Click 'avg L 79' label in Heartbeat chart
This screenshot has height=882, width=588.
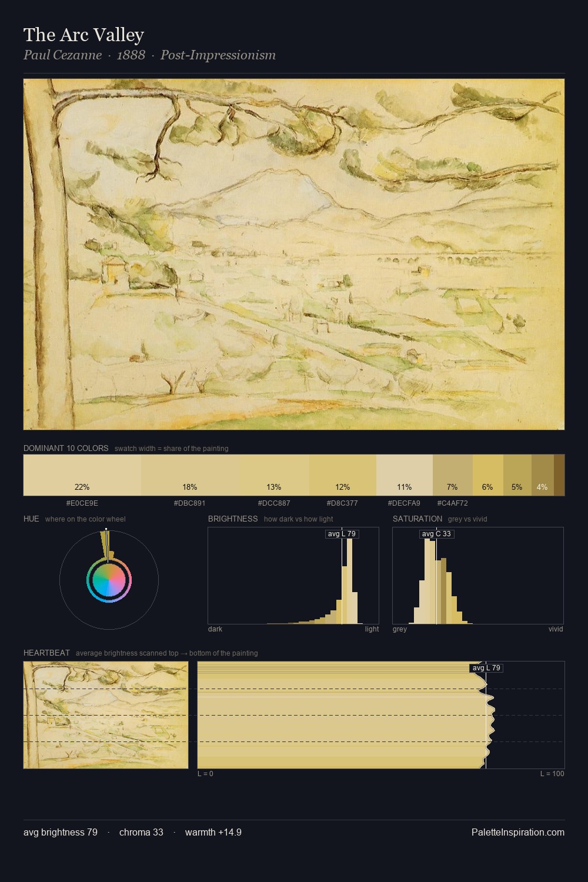click(486, 668)
